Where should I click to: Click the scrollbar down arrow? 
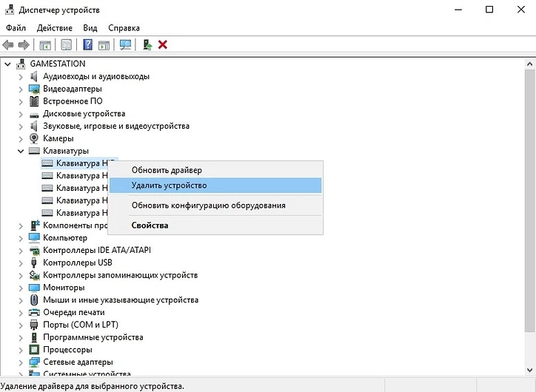point(529,370)
